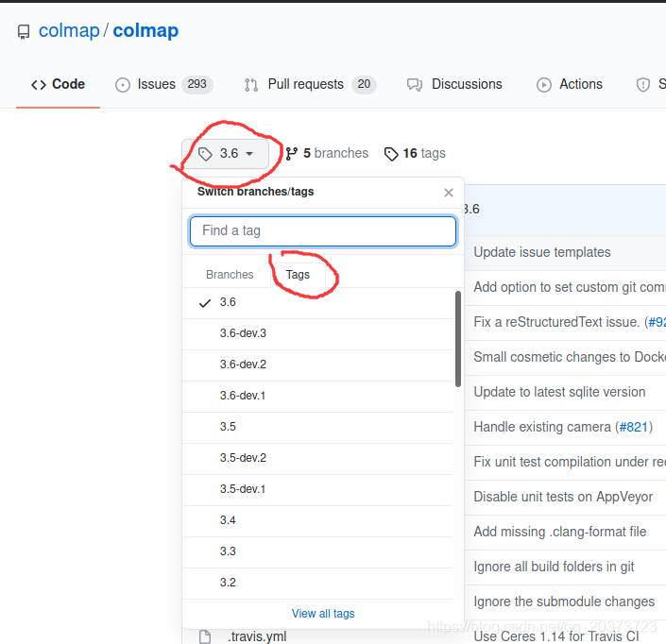Open commit Add option to set custom git
Image resolution: width=666 pixels, height=644 pixels.
click(x=570, y=287)
